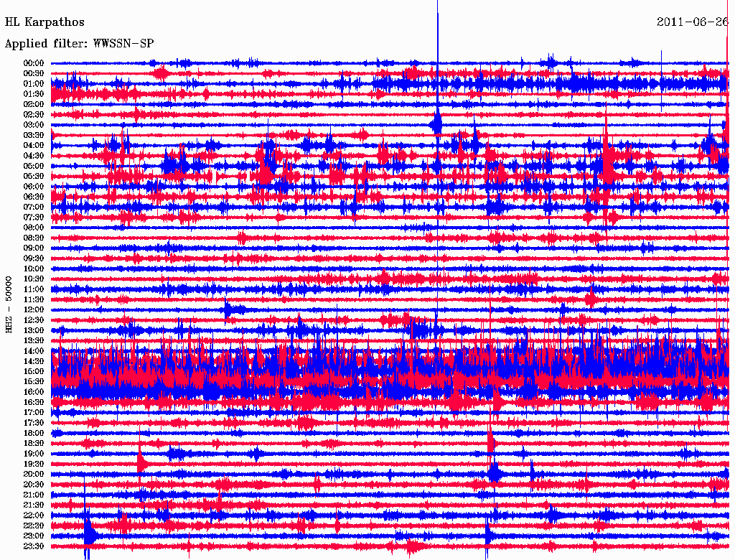The width and height of the screenshot is (735, 560).
Task: Select the 10:30 time label
Action: pyautogui.click(x=34, y=279)
